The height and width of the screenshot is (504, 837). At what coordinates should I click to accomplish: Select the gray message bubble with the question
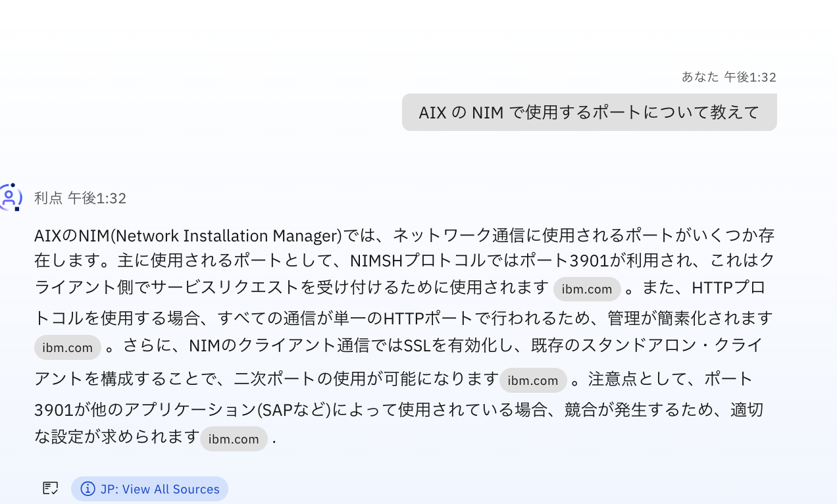pos(589,112)
